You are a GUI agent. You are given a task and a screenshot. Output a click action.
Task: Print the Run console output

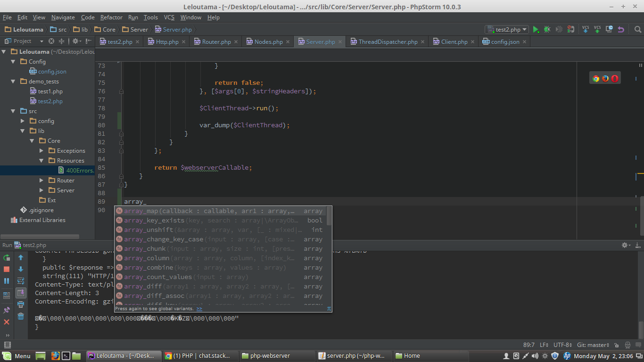[x=21, y=304]
